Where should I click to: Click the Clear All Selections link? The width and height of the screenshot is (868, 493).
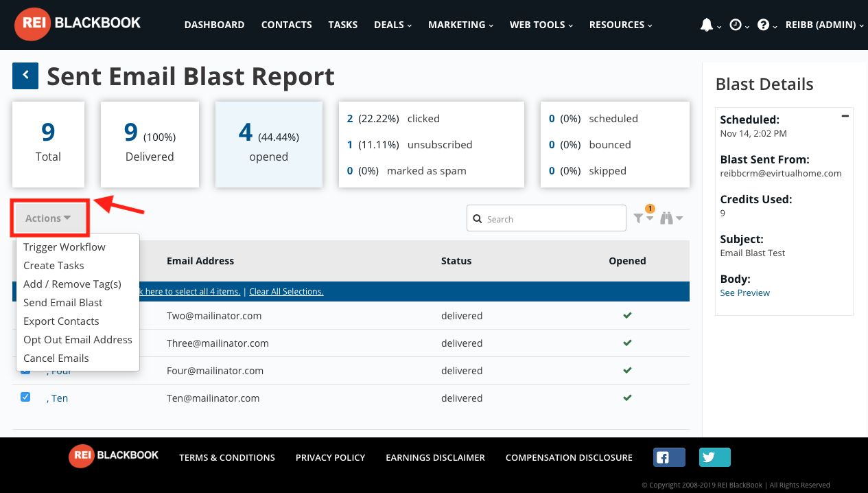click(x=286, y=292)
